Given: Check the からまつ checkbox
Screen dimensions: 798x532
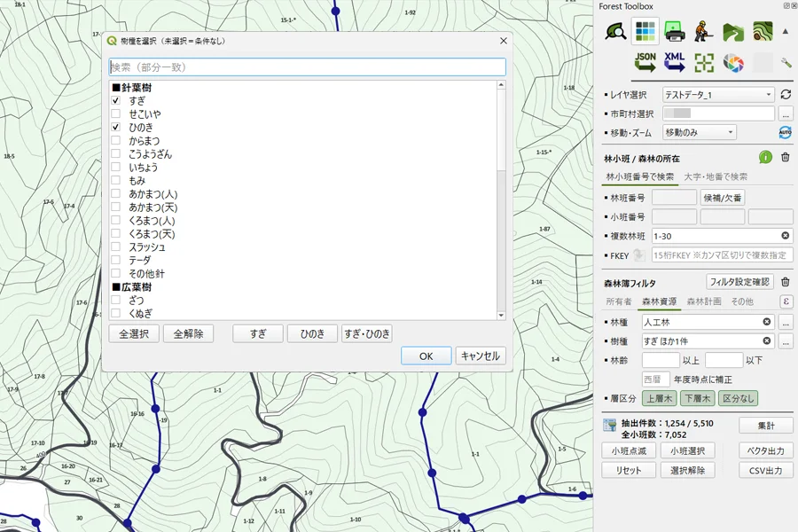Looking at the screenshot, I should point(116,140).
